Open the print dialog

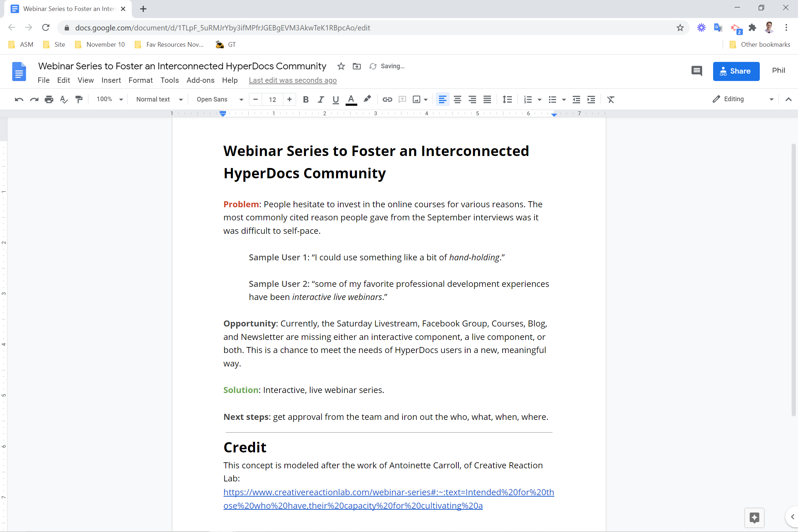point(49,99)
